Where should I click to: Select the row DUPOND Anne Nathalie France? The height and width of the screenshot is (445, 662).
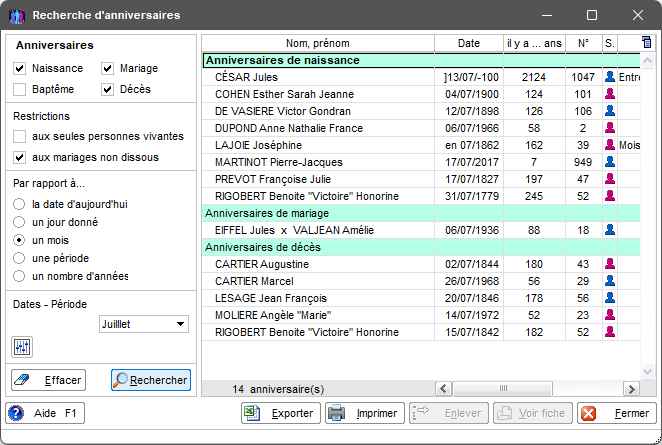421,128
